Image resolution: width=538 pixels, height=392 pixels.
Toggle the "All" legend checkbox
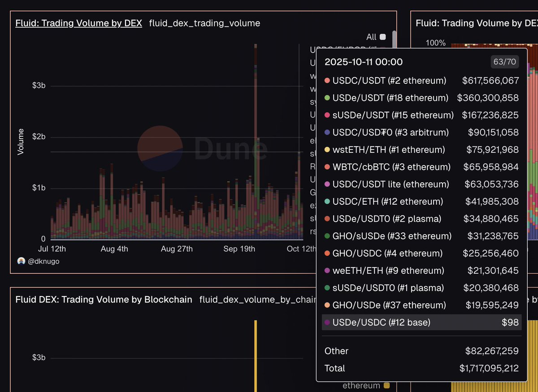click(x=382, y=37)
